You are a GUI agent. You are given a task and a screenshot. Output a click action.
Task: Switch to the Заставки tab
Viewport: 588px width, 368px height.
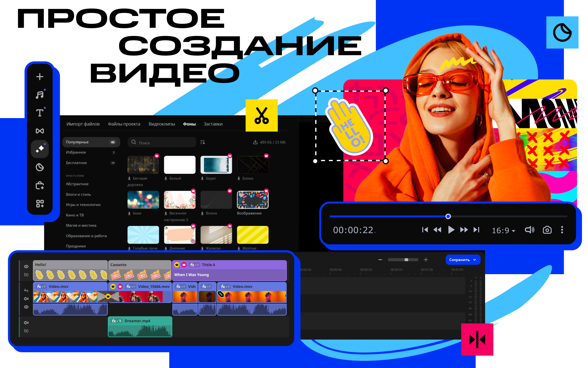click(213, 124)
